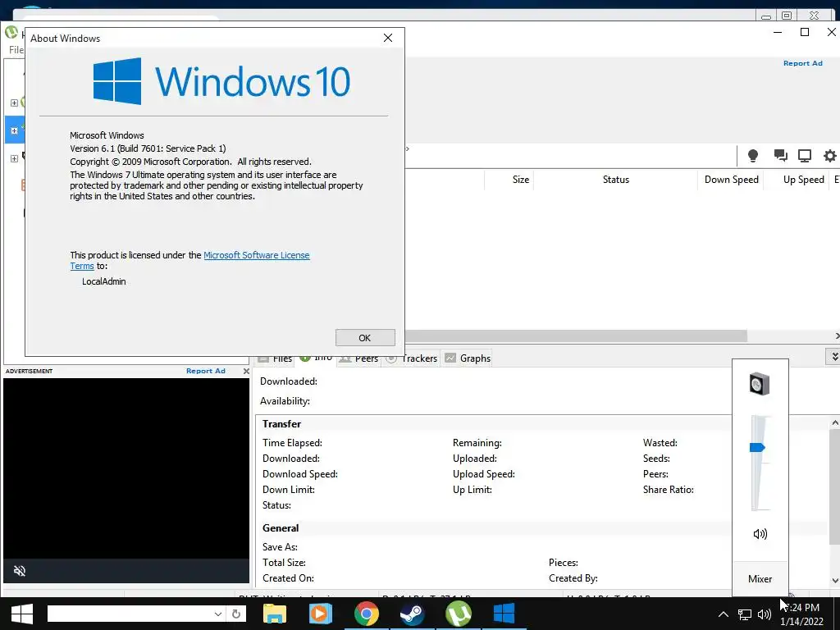Click the tray volume speaker icon
Screen dimensions: 840x630
tap(765, 614)
